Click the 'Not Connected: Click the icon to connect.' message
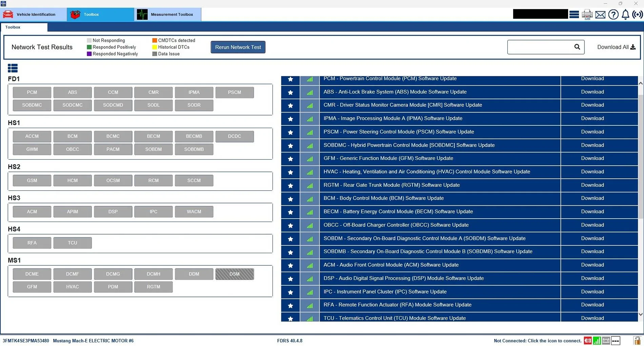The image size is (644, 346). [x=538, y=341]
